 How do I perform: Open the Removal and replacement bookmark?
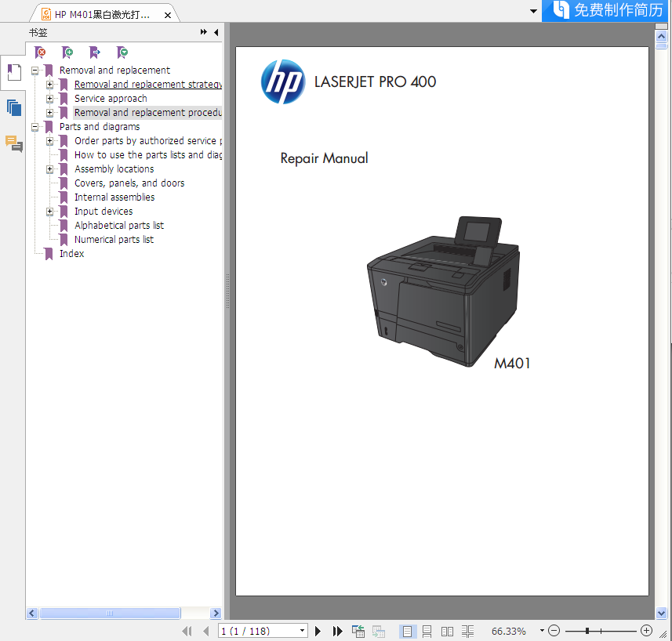pyautogui.click(x=114, y=71)
